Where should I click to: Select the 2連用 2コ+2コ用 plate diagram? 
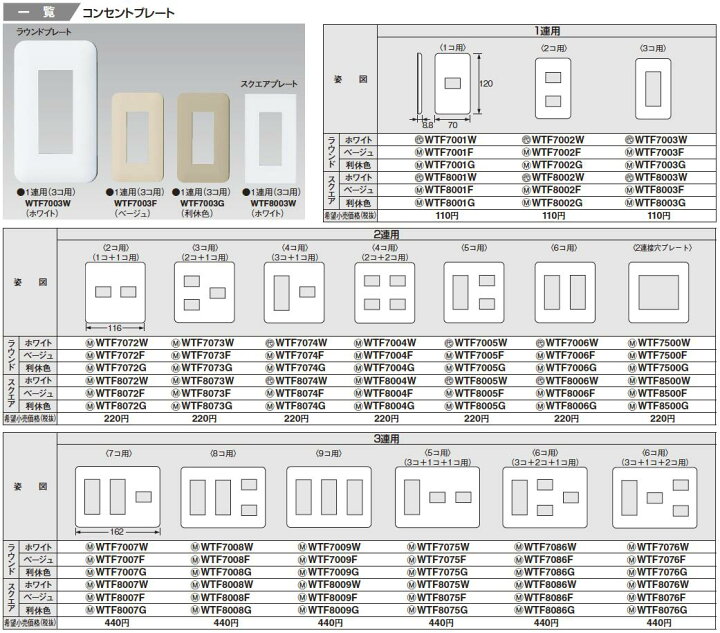(385, 292)
